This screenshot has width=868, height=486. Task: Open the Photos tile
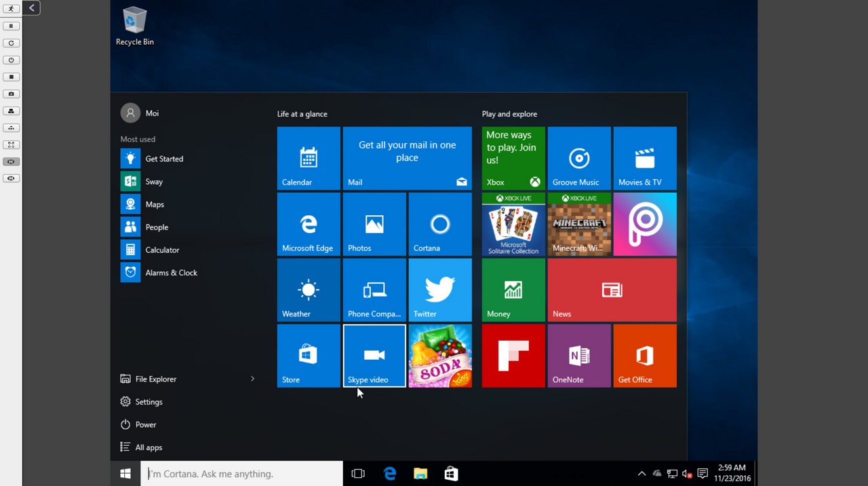click(x=374, y=224)
